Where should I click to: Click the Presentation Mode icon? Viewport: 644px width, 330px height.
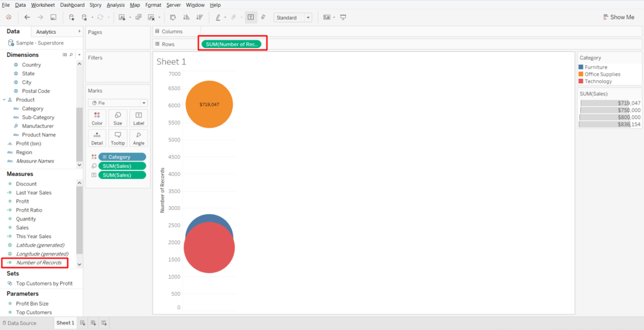[x=343, y=18]
